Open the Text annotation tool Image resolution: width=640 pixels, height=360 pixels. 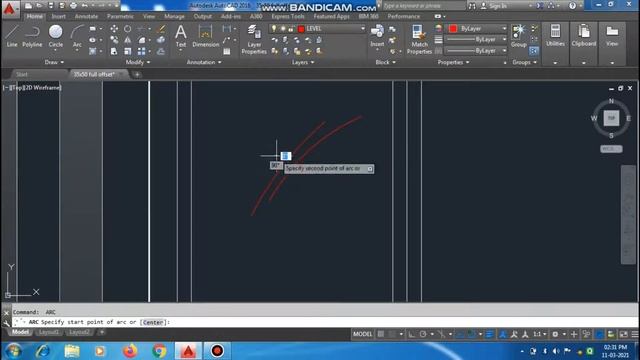tap(181, 36)
